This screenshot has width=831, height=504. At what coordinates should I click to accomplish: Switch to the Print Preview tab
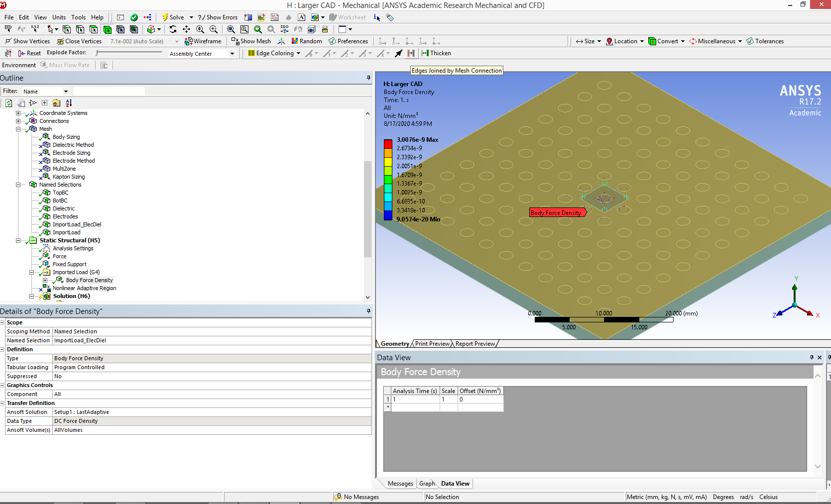click(432, 344)
